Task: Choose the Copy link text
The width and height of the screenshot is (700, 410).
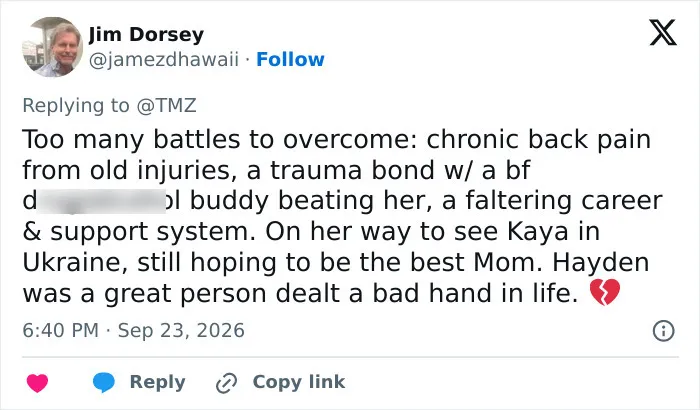Action: tap(299, 382)
